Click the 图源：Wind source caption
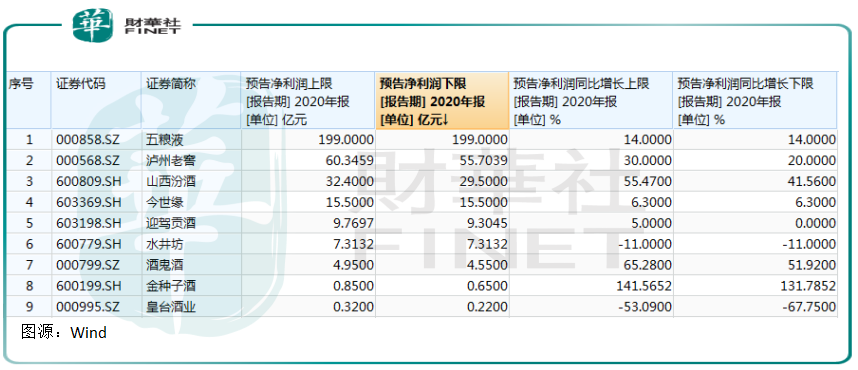 (63, 332)
